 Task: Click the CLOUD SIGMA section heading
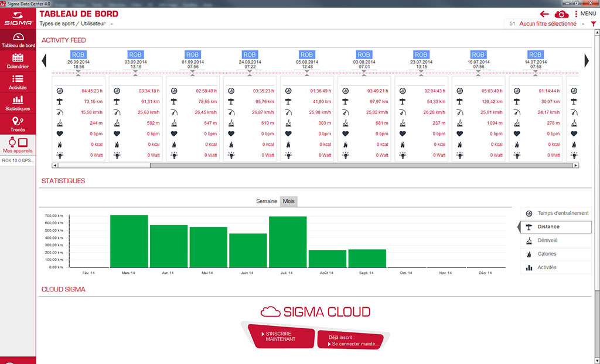pos(63,290)
